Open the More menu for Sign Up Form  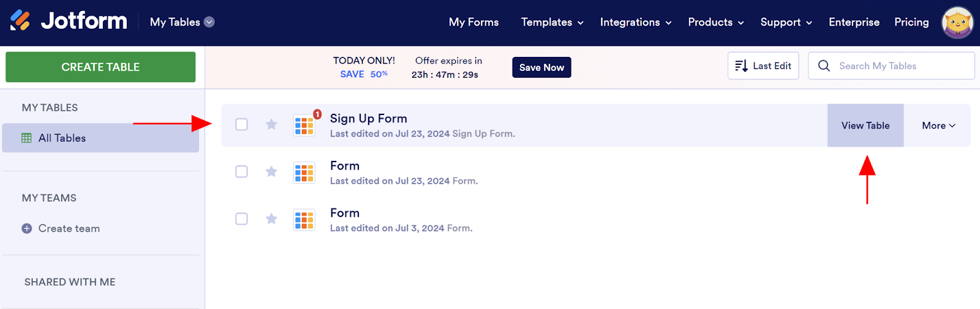(x=938, y=125)
